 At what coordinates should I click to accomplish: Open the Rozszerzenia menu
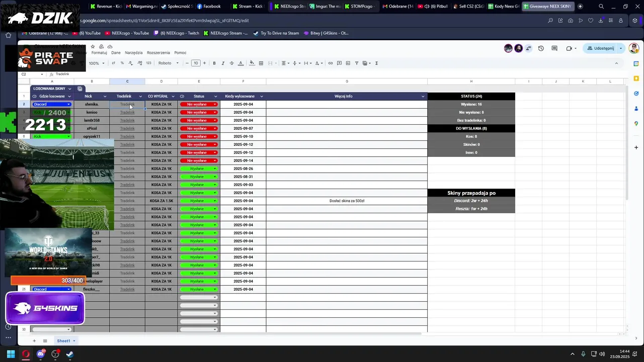(x=158, y=53)
